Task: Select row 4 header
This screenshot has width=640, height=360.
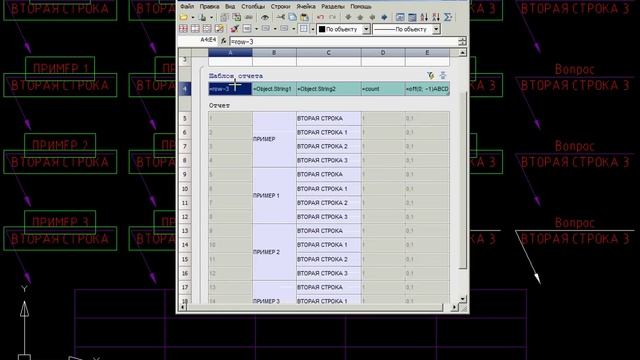Action: pyautogui.click(x=185, y=89)
